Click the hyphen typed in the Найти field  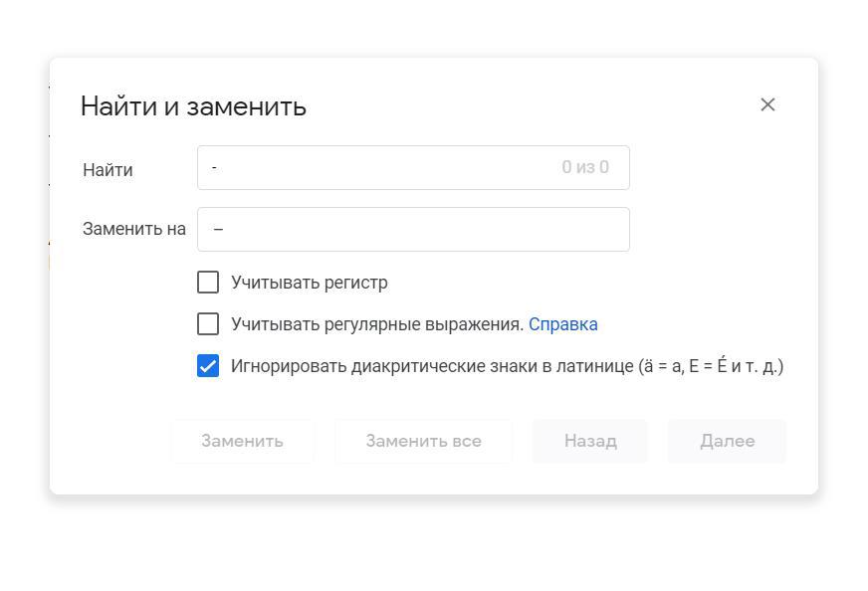(x=215, y=168)
